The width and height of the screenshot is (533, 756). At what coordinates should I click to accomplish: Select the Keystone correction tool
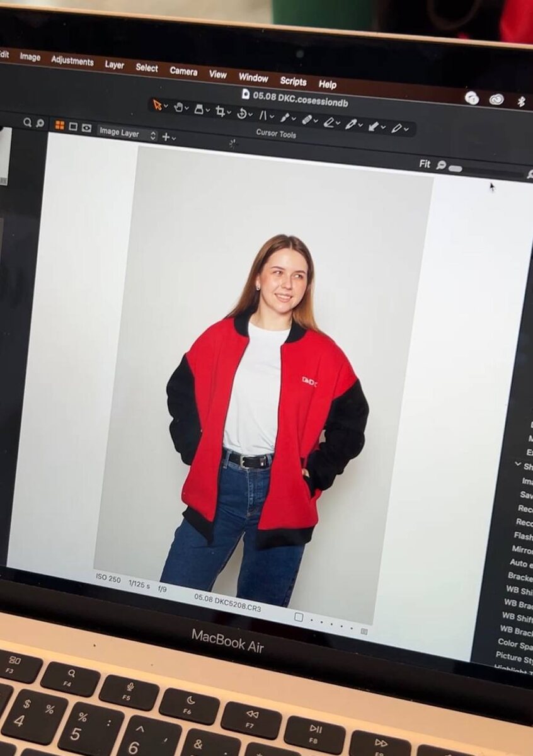click(263, 115)
